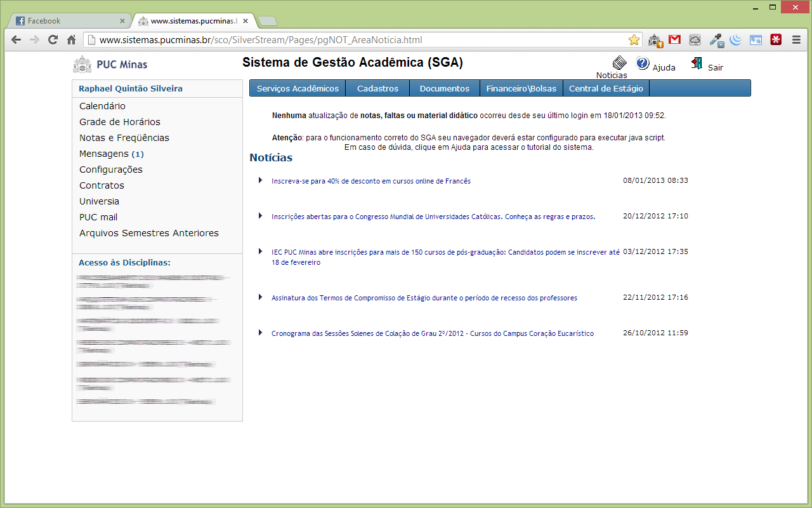Open Notas e Freqüências link
Screen dimensions: 812x508
(124, 138)
